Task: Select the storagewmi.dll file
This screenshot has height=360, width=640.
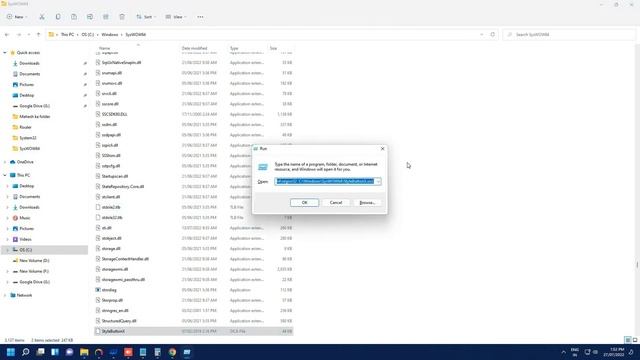Action: [x=115, y=269]
